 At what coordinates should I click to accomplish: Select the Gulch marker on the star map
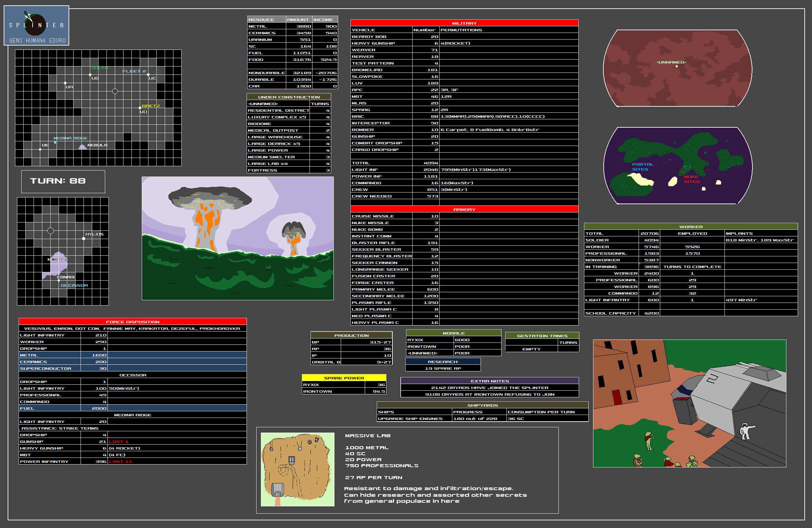click(x=99, y=68)
